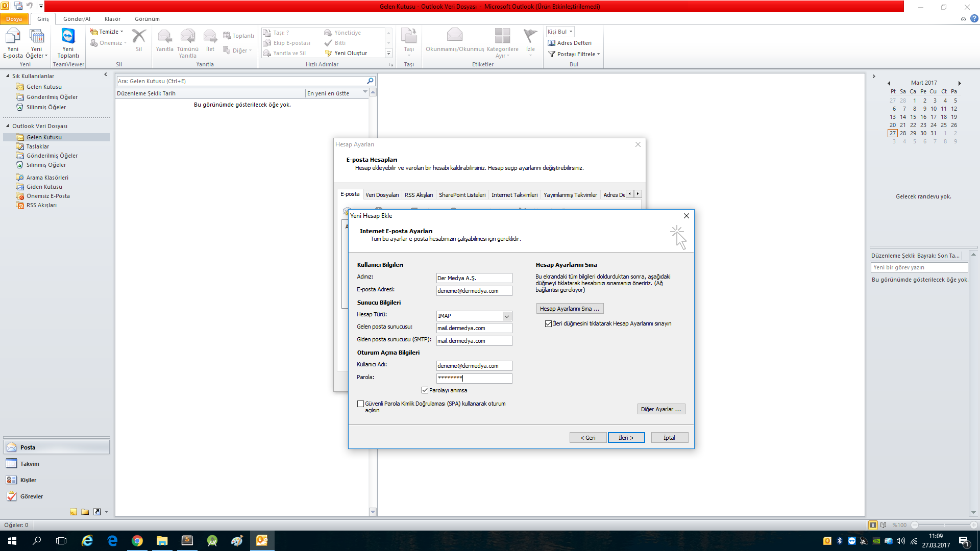Click the İlet forward icon
The width and height of the screenshot is (980, 551).
(210, 40)
